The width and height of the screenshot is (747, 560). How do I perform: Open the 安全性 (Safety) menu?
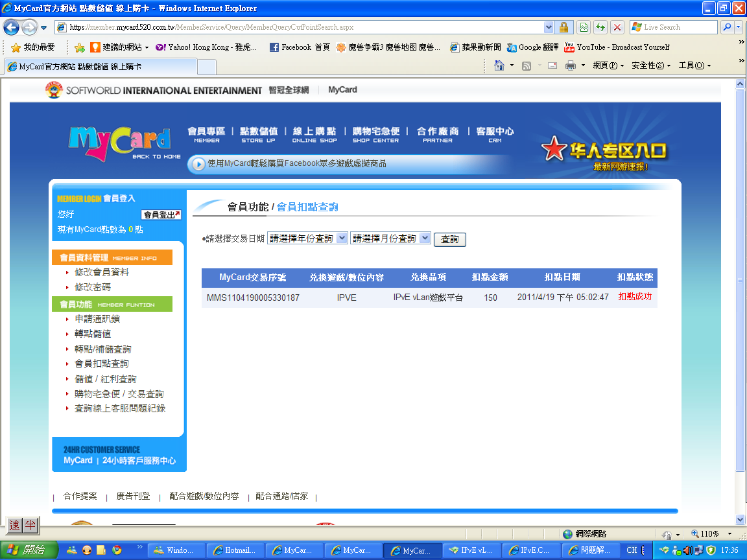pyautogui.click(x=651, y=65)
